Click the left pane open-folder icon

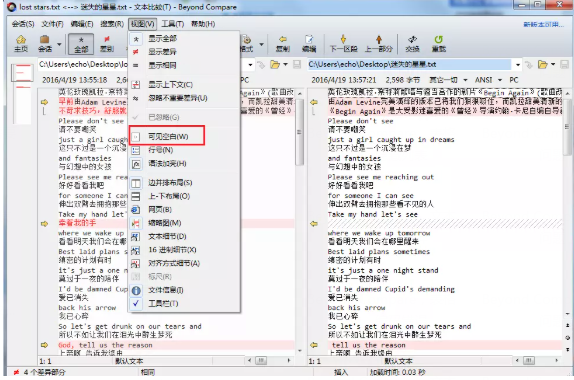click(275, 65)
